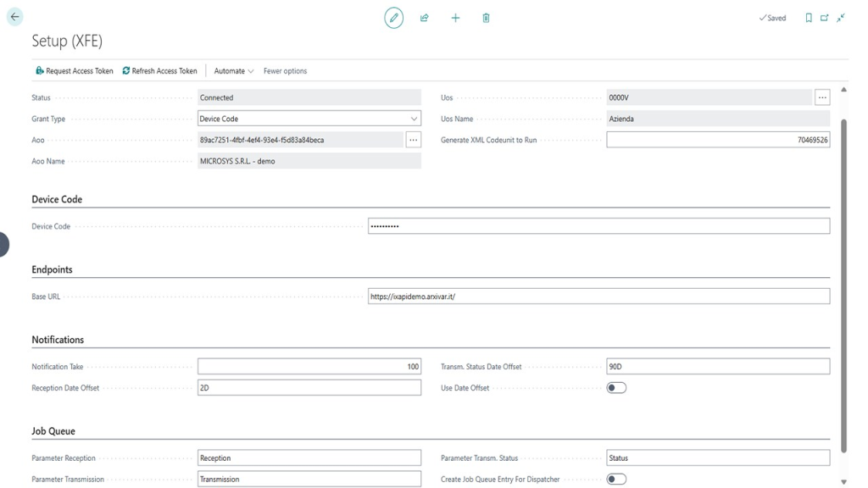The image size is (868, 488).
Task: Toggle the Use Date Offset switch
Action: tap(616, 388)
